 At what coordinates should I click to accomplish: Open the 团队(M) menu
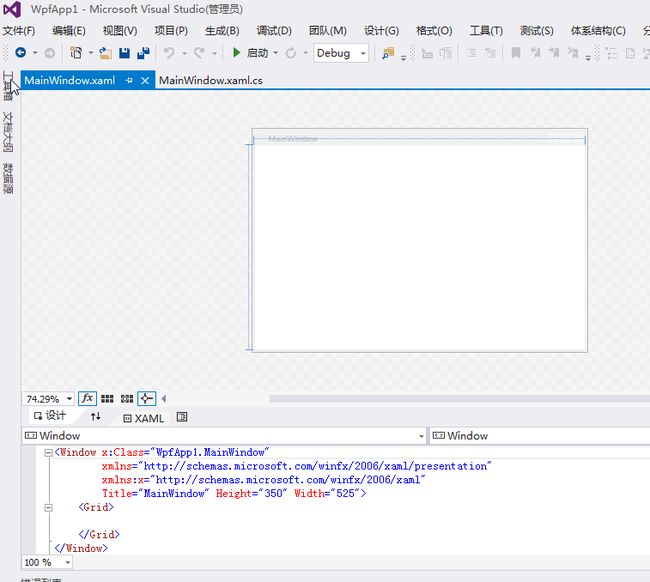click(x=327, y=31)
